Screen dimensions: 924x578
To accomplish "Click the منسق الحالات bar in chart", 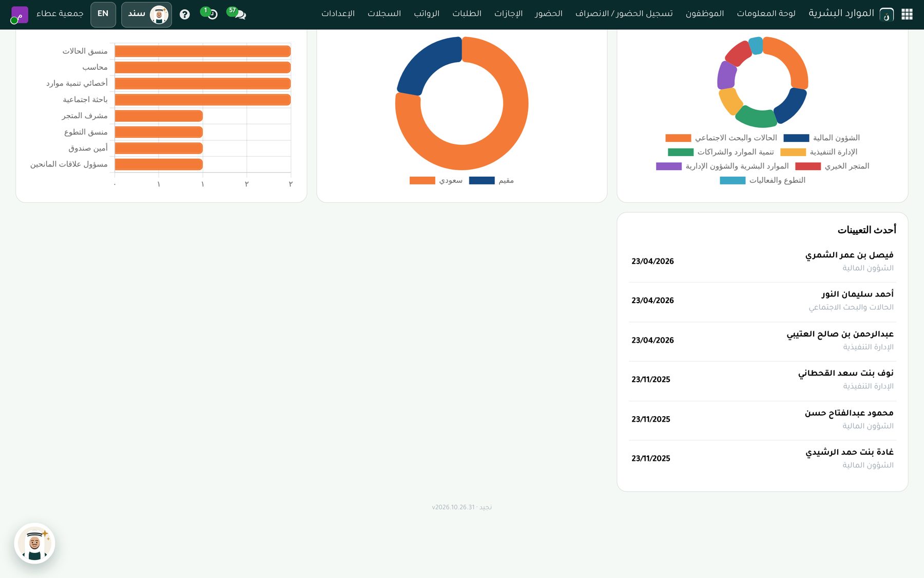I will [x=203, y=51].
